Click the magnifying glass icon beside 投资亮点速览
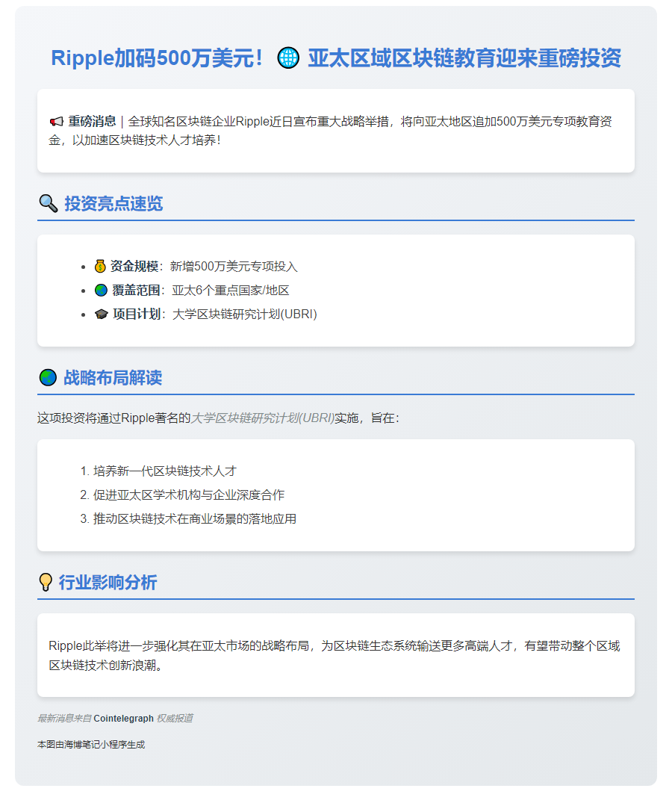This screenshot has width=672, height=809. [49, 203]
